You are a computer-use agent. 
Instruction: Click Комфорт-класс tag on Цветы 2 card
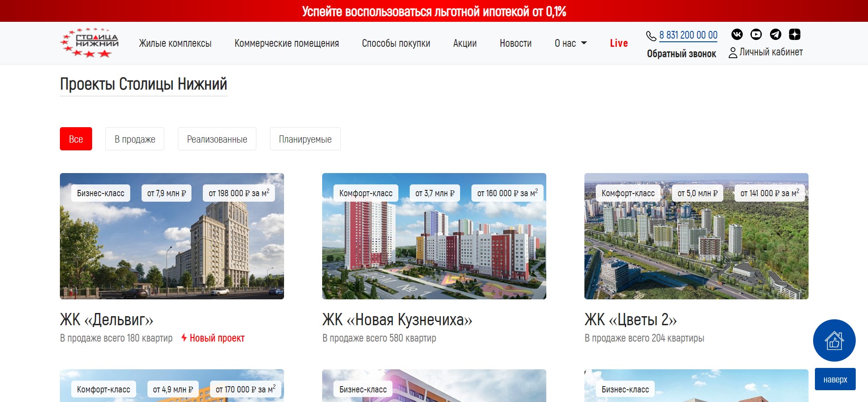point(628,193)
